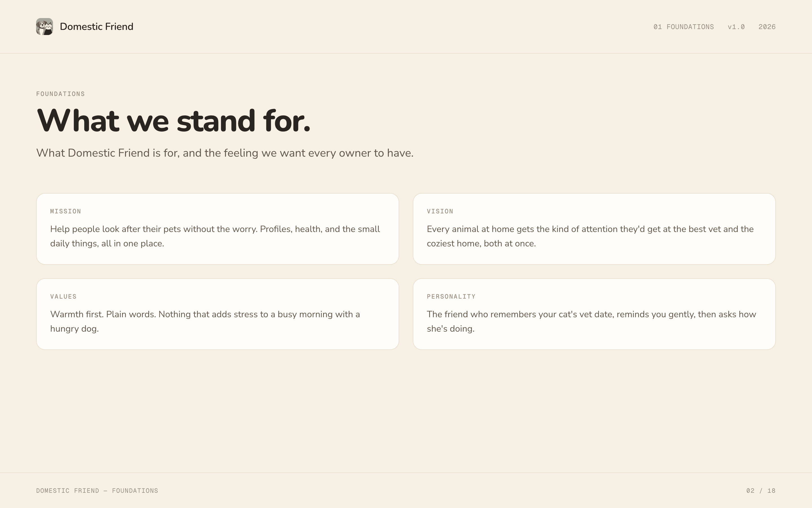Viewport: 812px width, 508px height.
Task: Click footer 'DOMESTIC FRIEND — FOUNDATIONS' label
Action: (x=97, y=491)
